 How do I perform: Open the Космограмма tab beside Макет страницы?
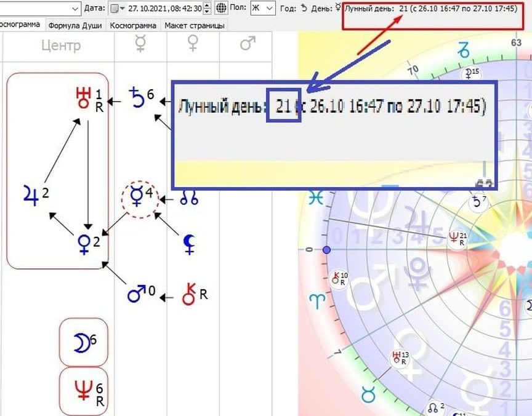133,25
